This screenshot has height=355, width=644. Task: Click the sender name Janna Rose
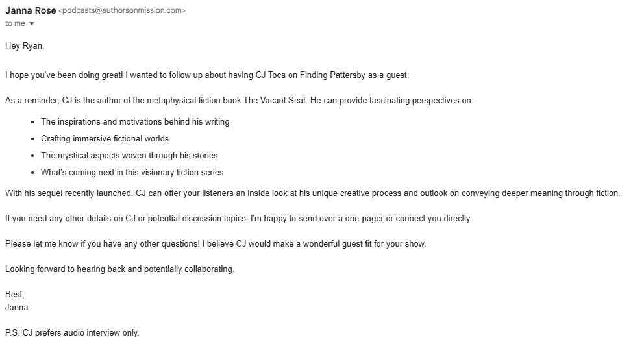[x=30, y=10]
